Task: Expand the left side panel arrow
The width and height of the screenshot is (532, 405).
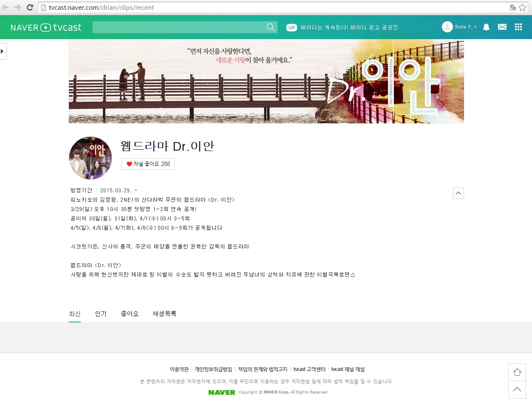Action: coord(3,51)
